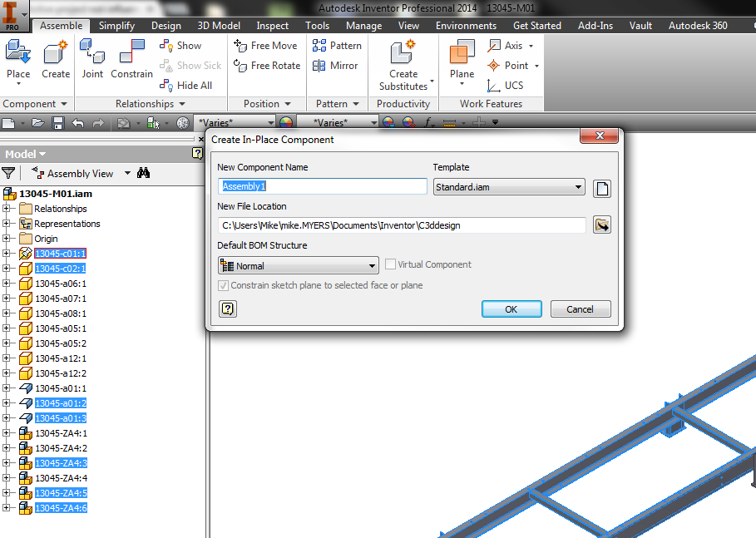Image resolution: width=756 pixels, height=538 pixels.
Task: Click the Pattern component tool
Action: 337,46
